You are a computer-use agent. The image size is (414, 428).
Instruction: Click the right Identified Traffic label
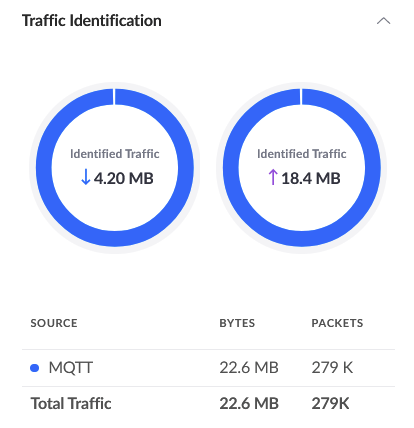pyautogui.click(x=302, y=154)
